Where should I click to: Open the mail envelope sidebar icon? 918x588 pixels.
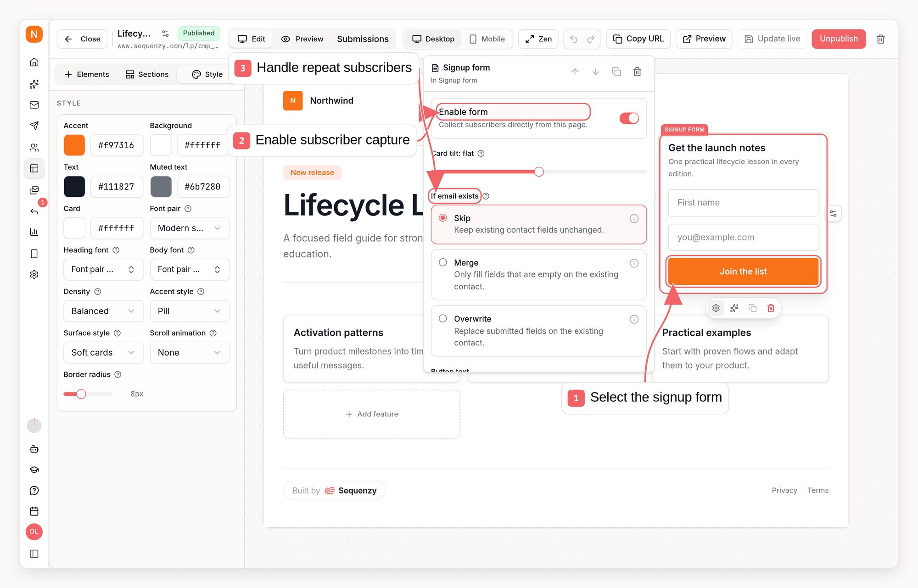[34, 105]
